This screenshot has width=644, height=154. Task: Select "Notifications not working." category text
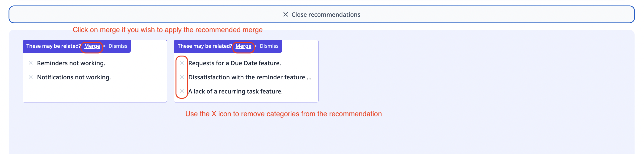click(x=74, y=77)
